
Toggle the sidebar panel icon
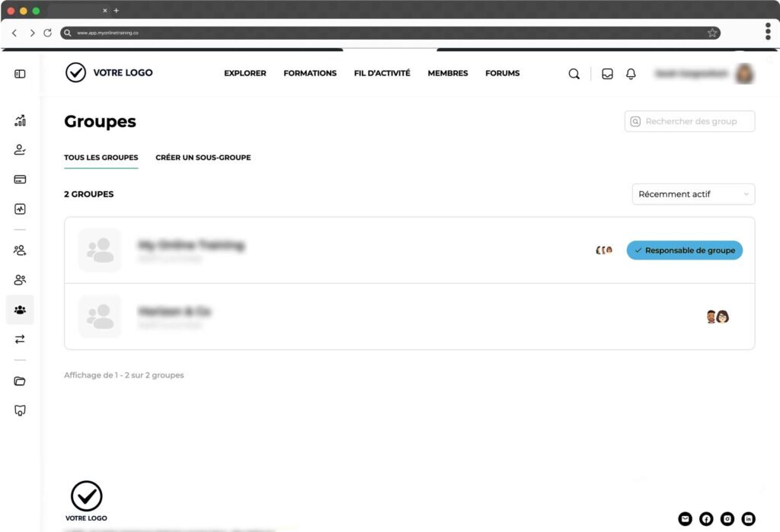point(20,74)
